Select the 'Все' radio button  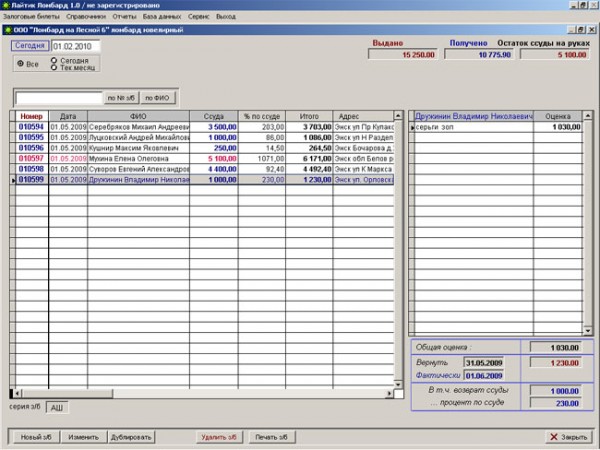(x=20, y=64)
